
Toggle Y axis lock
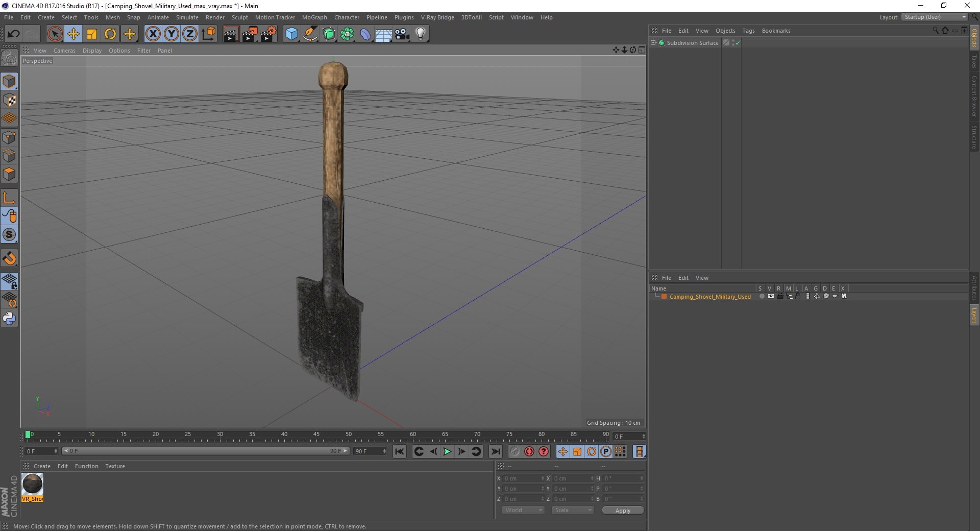[x=171, y=34]
